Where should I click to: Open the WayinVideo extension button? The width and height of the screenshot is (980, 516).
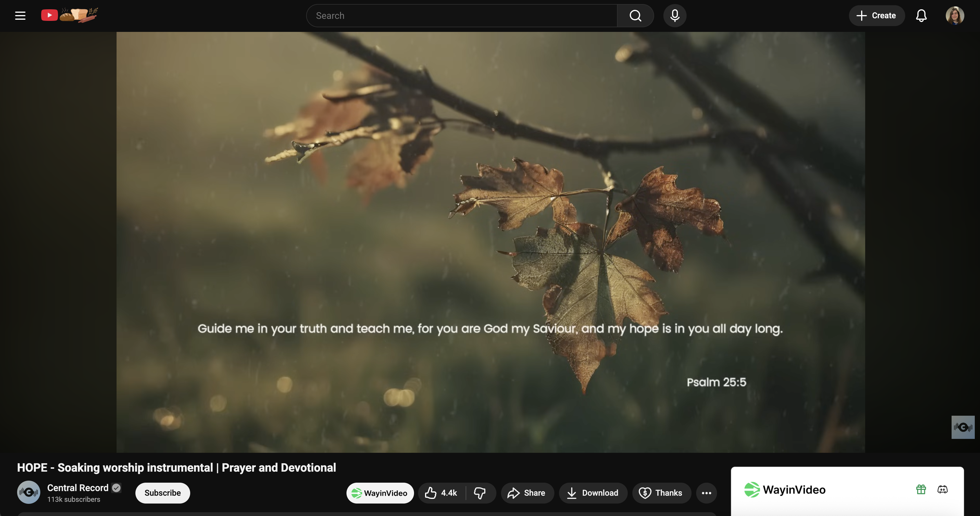click(x=380, y=493)
